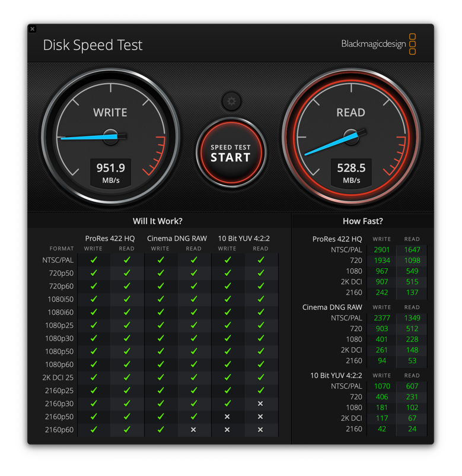Click the Blackmagicdesign logo

(x=378, y=44)
